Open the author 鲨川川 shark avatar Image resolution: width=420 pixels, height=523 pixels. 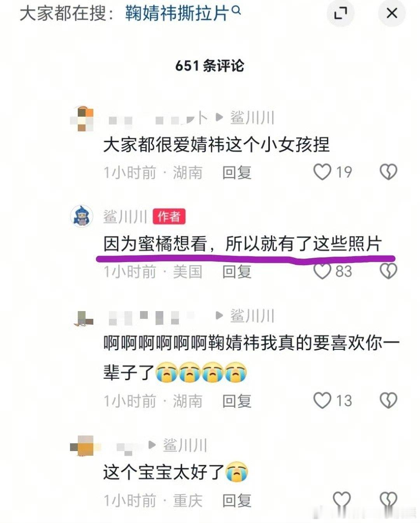tap(82, 216)
